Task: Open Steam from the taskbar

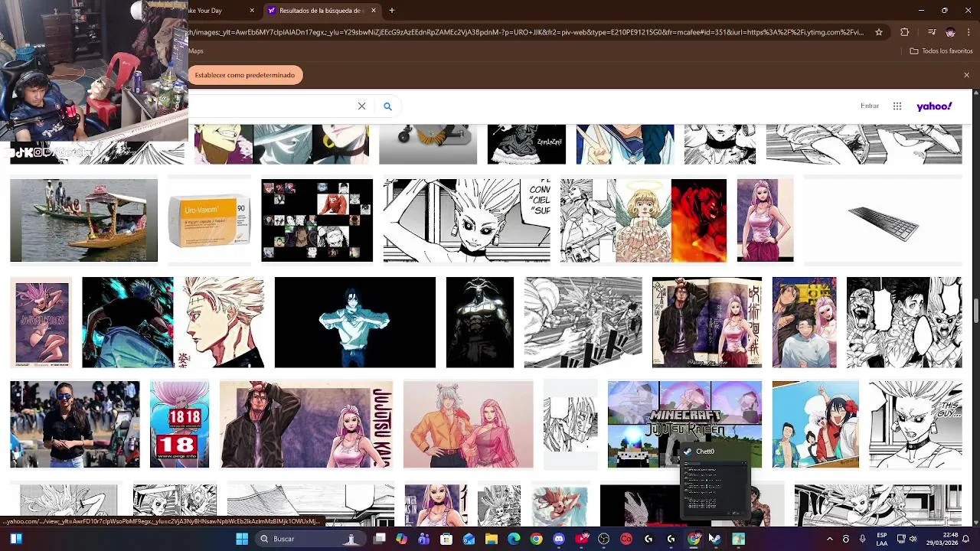Action: point(714,539)
